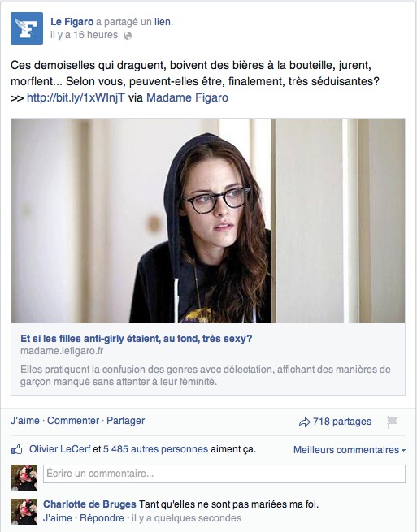Viewport: 417px width, 532px height.
Task: View Olivier LeCerf's profile
Action: pos(60,449)
